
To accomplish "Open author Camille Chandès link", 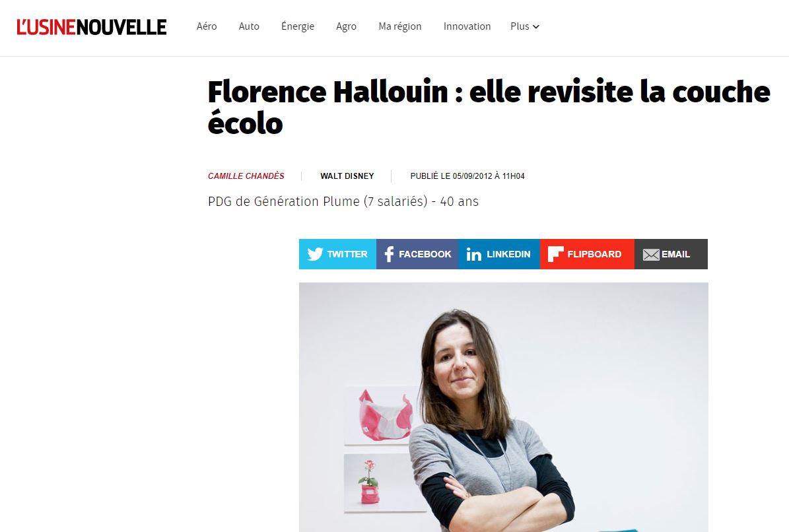I will 246,176.
